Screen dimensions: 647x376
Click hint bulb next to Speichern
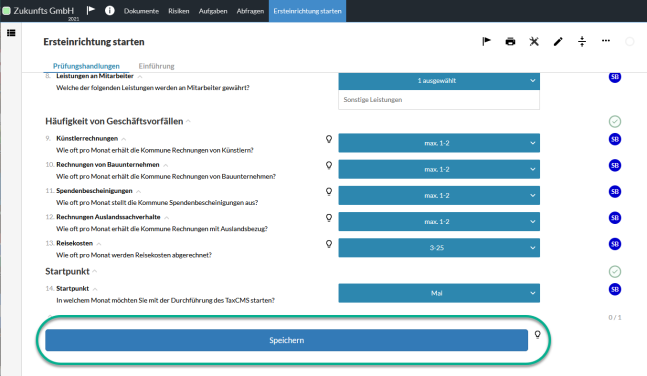pos(538,335)
